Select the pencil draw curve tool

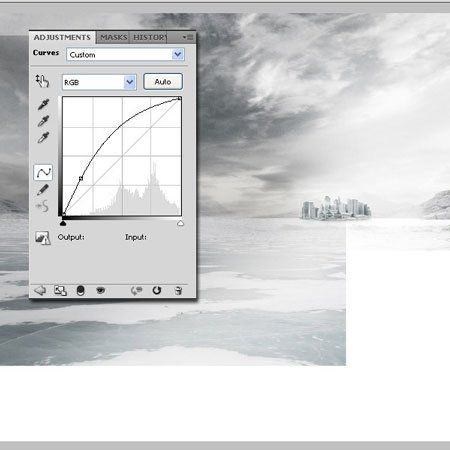click(43, 190)
